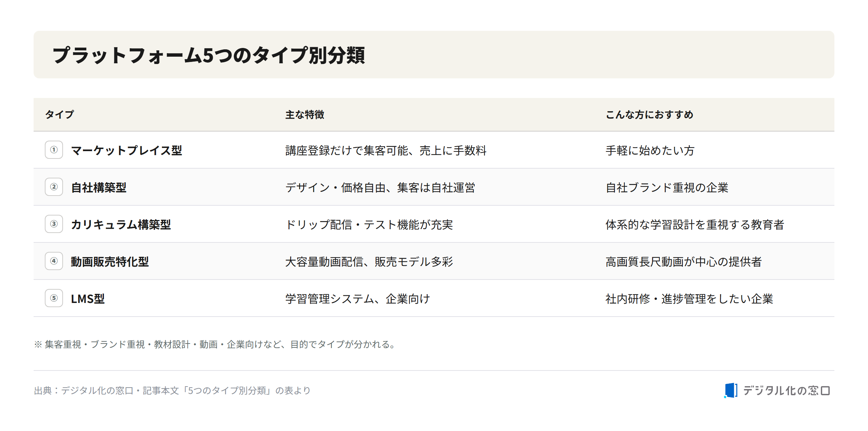Click the circled number 5 badge
868x431 pixels.
[54, 298]
